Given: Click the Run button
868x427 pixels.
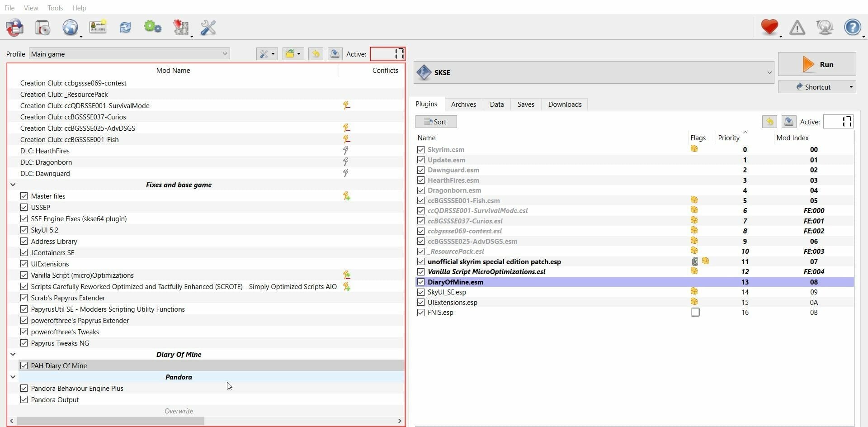Looking at the screenshot, I should coord(817,64).
